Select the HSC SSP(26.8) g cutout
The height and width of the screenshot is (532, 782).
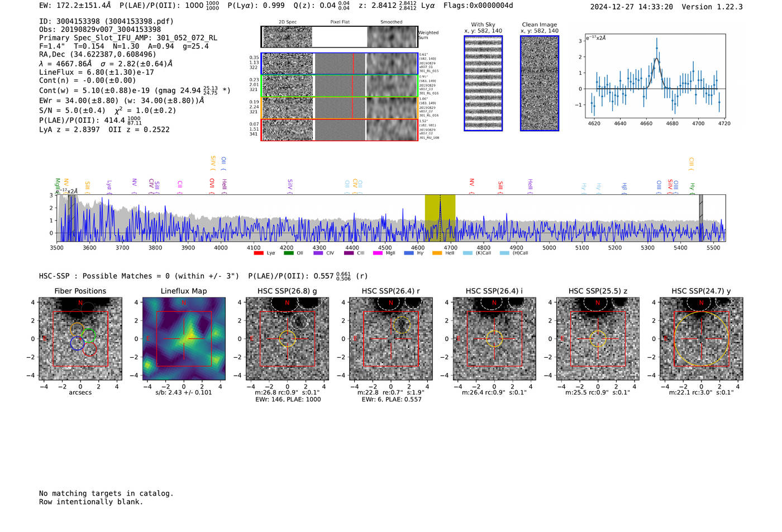tap(287, 339)
